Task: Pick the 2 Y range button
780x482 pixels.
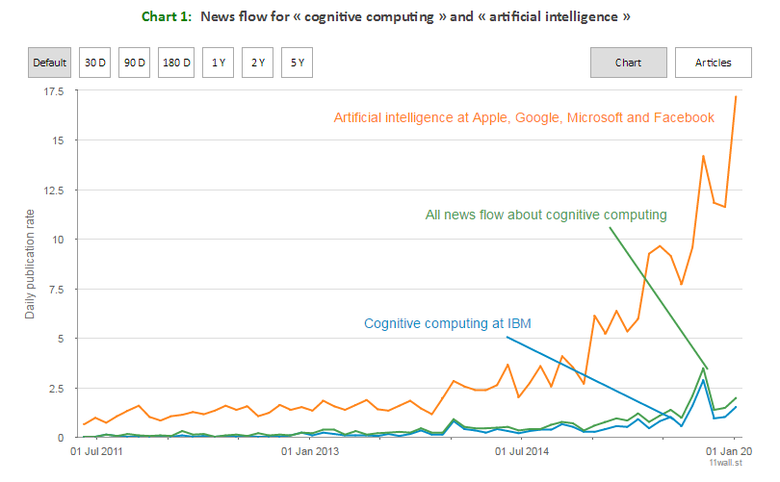Action: pos(258,62)
